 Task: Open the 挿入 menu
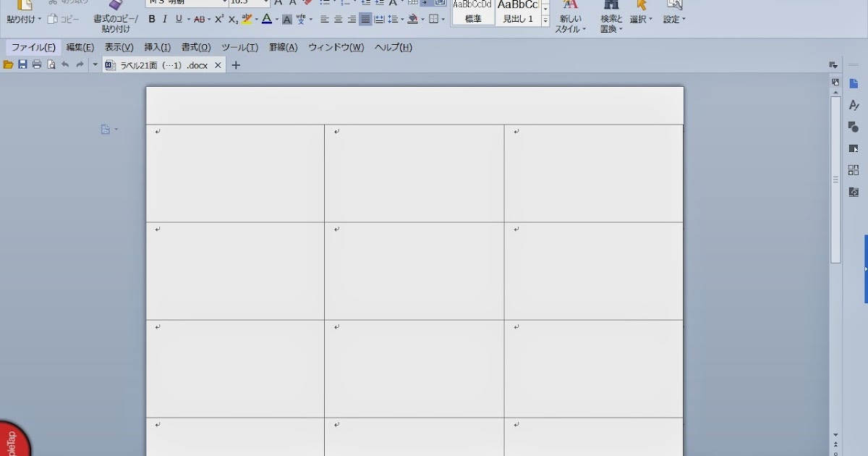[157, 48]
